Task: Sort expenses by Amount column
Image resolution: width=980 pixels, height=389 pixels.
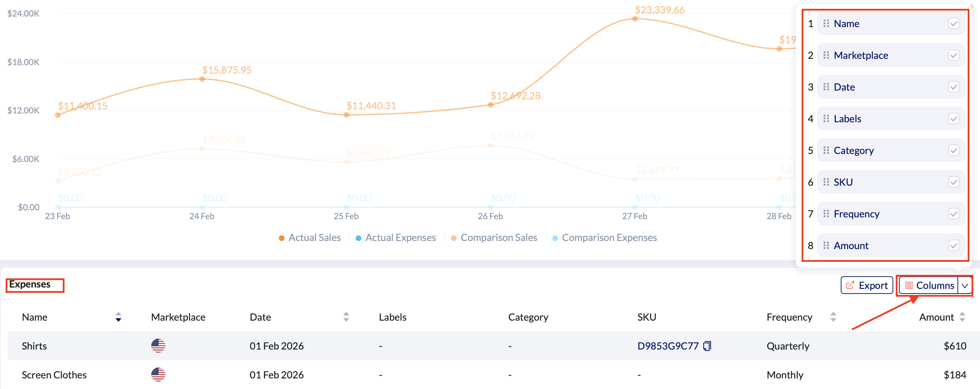Action: [x=962, y=317]
